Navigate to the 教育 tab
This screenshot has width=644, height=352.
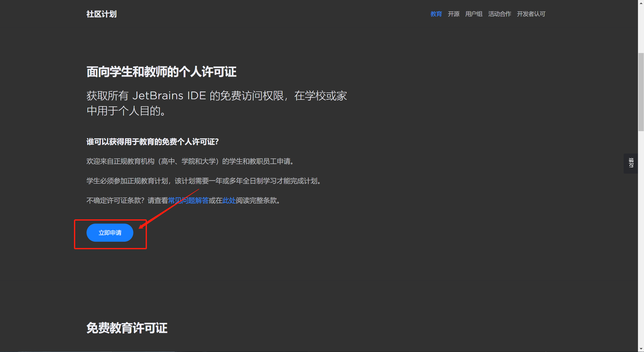436,14
